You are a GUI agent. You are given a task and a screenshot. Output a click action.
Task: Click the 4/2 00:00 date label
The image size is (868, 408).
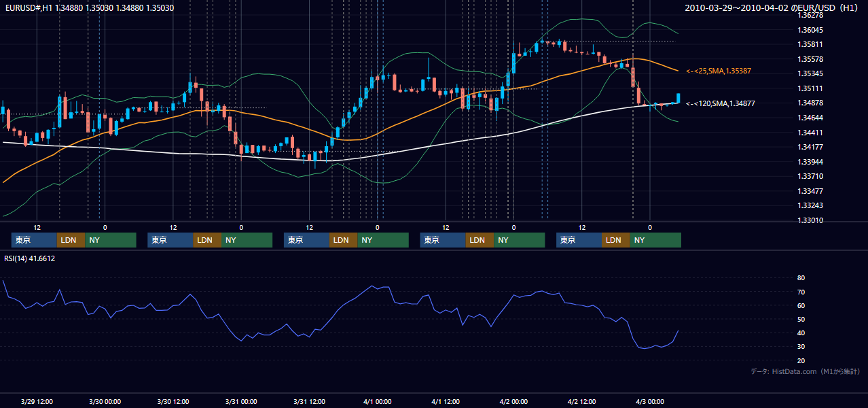[513, 402]
